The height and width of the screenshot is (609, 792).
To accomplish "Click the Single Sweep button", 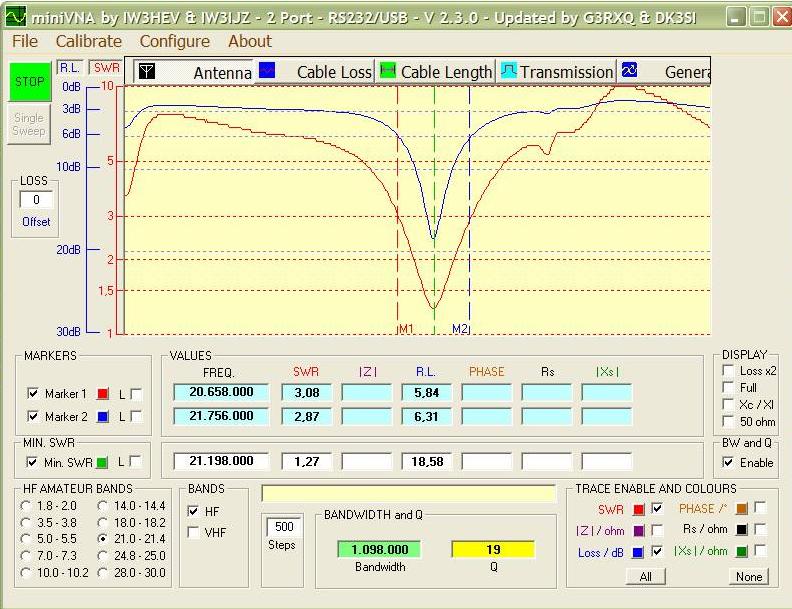I will coord(29,124).
